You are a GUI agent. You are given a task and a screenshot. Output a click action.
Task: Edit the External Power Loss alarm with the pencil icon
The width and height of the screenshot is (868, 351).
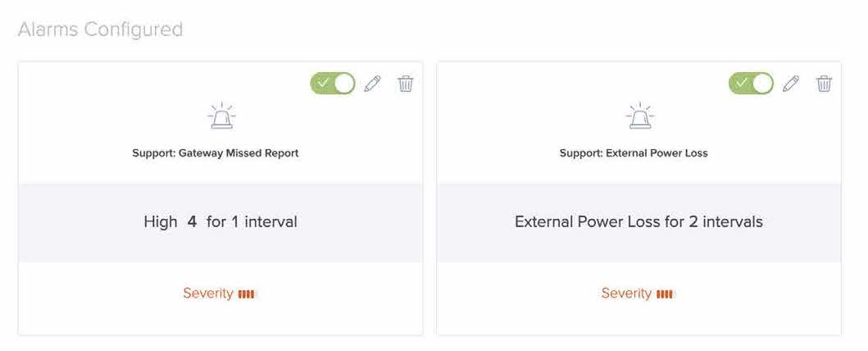point(791,84)
